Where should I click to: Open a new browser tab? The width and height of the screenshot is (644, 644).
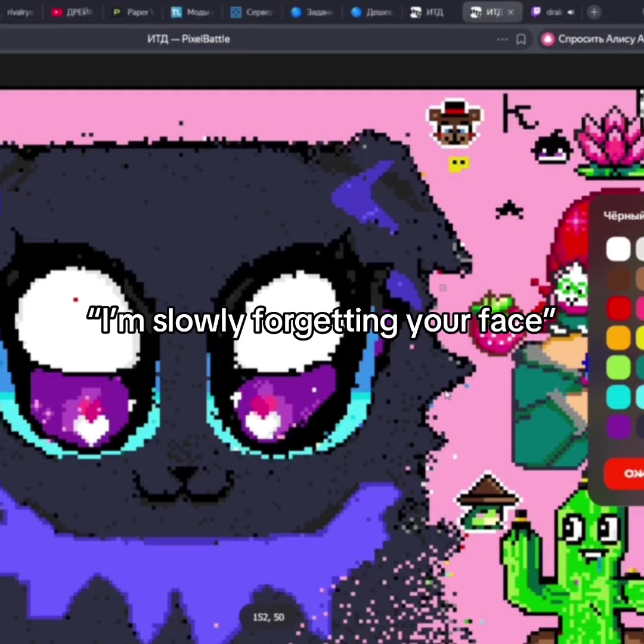tap(594, 13)
